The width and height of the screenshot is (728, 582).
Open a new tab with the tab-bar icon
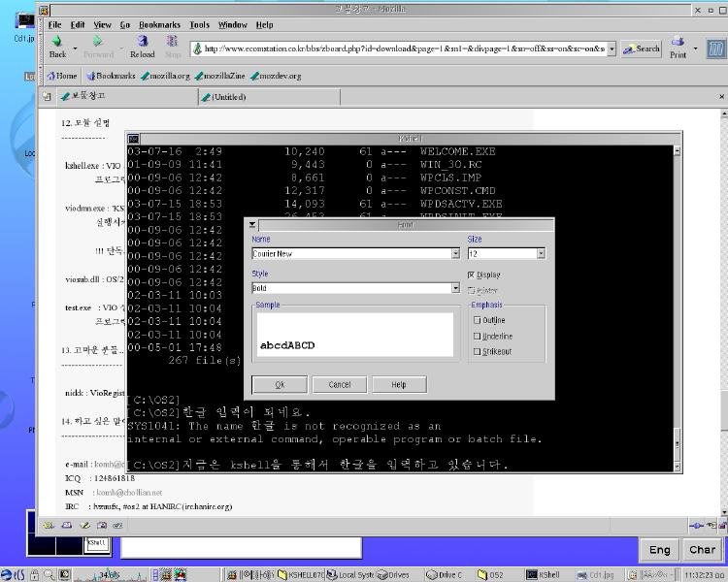tap(47, 97)
